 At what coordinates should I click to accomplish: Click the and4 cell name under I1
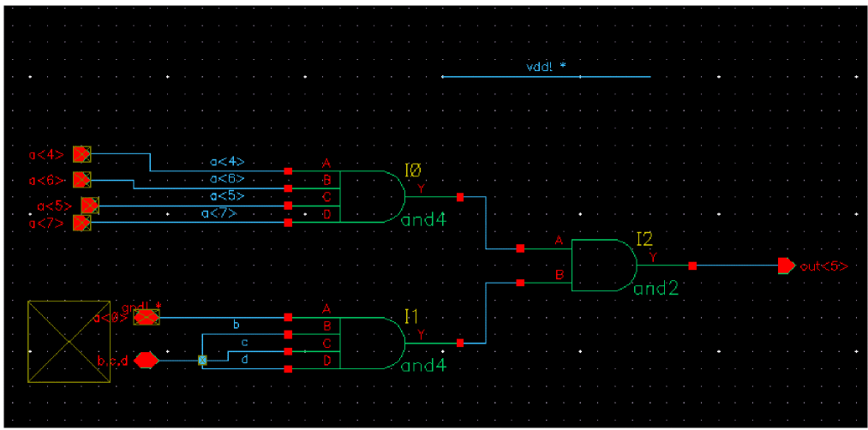pos(423,366)
